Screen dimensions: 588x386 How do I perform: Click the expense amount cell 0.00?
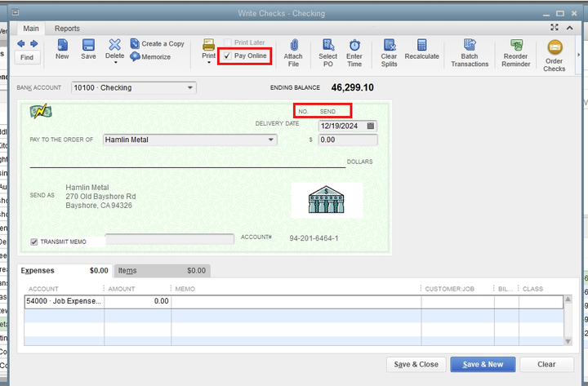point(138,301)
